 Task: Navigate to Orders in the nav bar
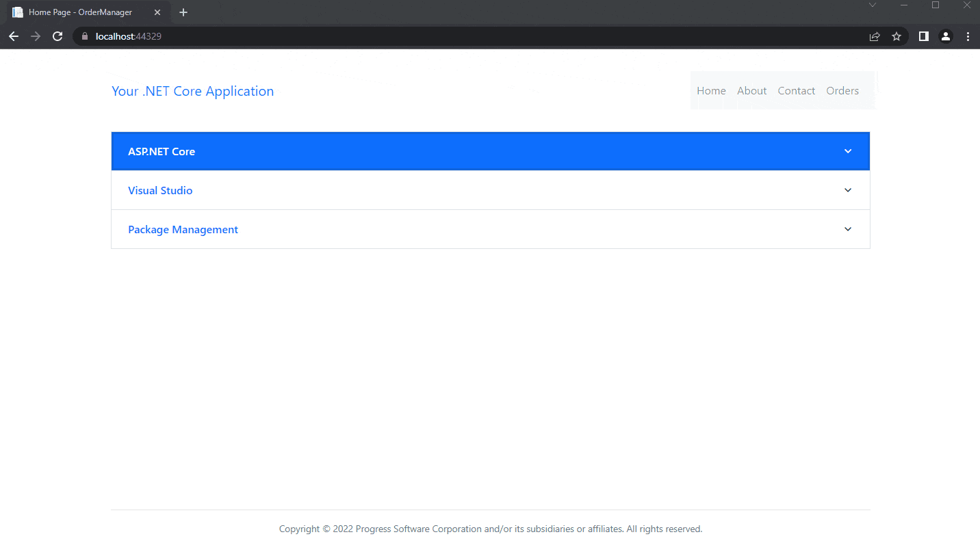coord(842,90)
